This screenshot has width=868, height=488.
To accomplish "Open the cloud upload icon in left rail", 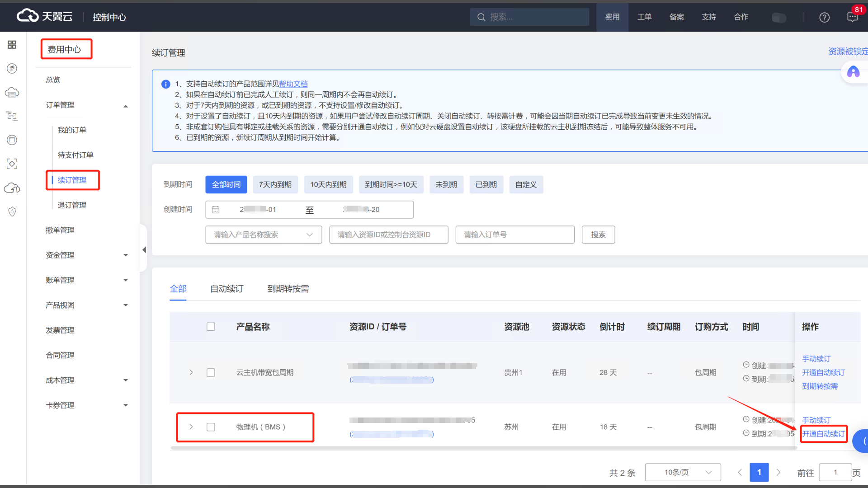I will [12, 188].
